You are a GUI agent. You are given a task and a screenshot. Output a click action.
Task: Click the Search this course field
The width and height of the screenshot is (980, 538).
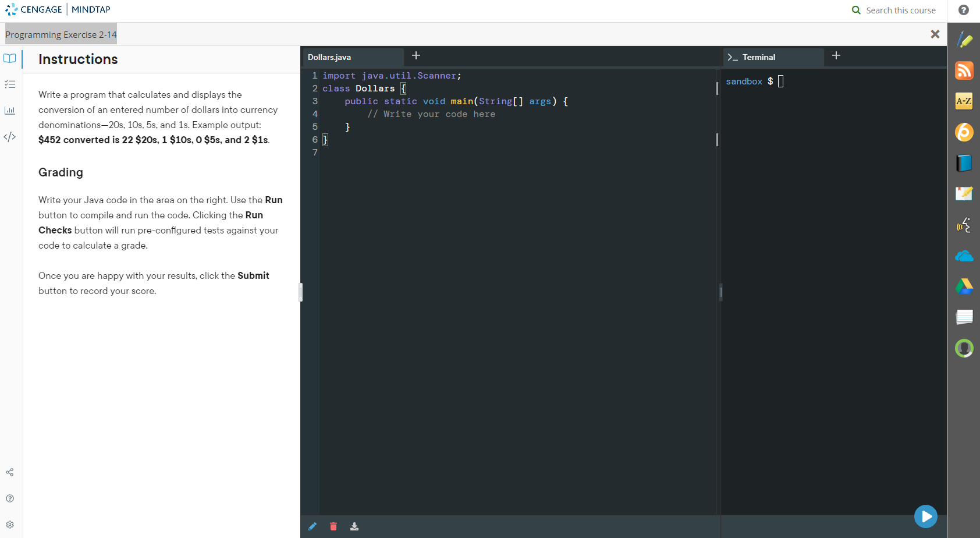pyautogui.click(x=900, y=10)
